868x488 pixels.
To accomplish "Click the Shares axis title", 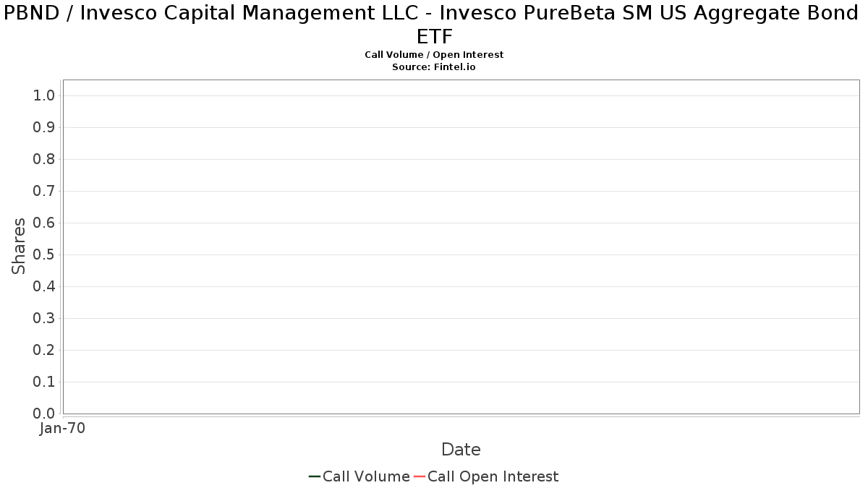I will 19,246.
